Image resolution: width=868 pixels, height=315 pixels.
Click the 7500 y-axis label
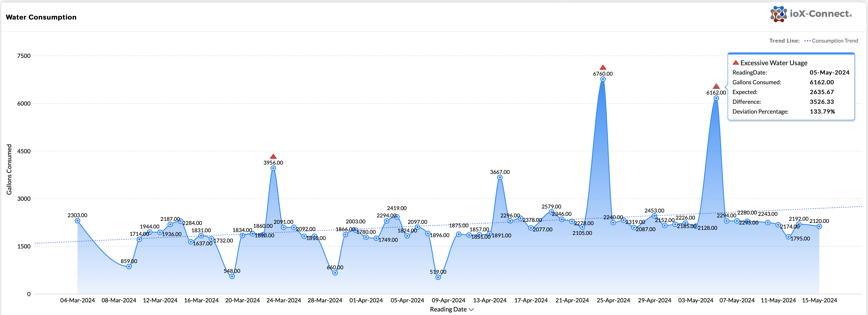(24, 56)
